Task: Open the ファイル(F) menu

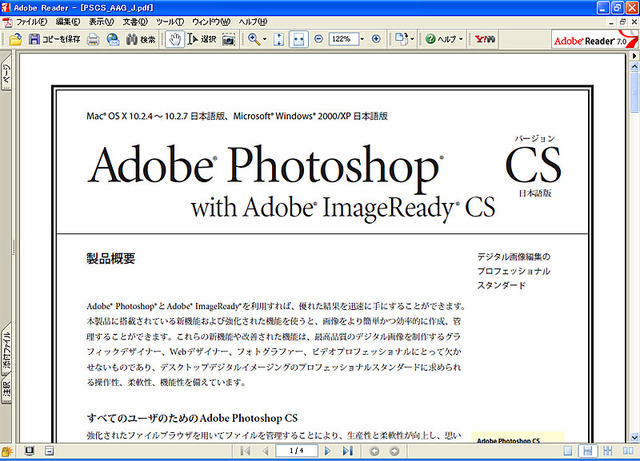Action: 32,22
